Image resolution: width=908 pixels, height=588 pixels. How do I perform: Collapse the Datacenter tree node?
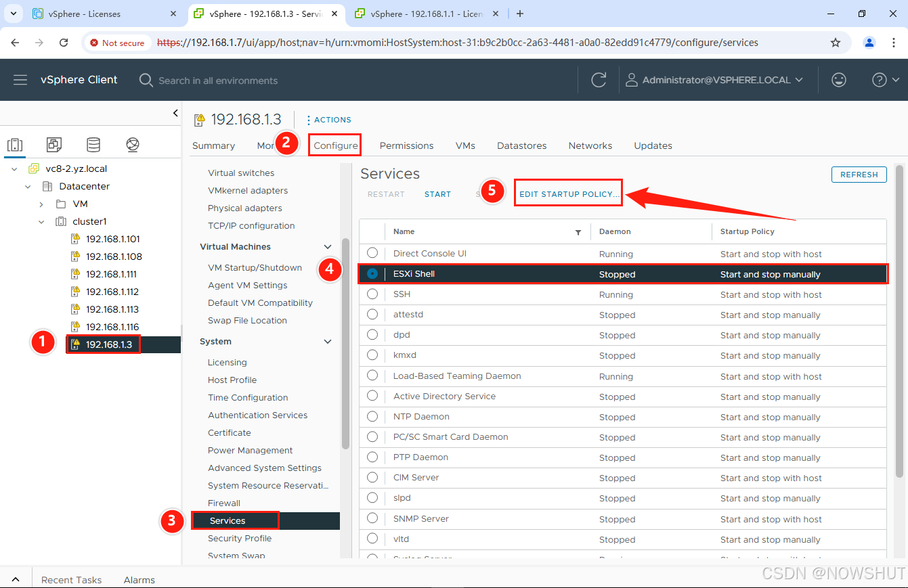tap(28, 186)
